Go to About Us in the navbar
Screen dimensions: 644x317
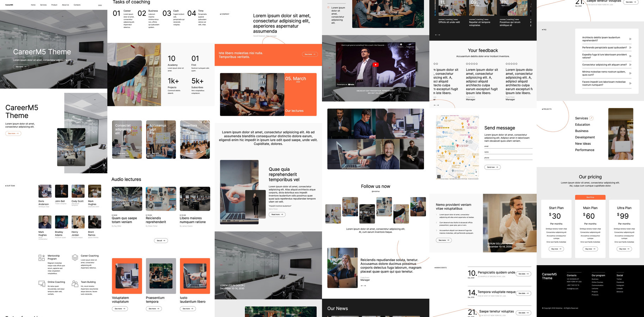pos(66,5)
